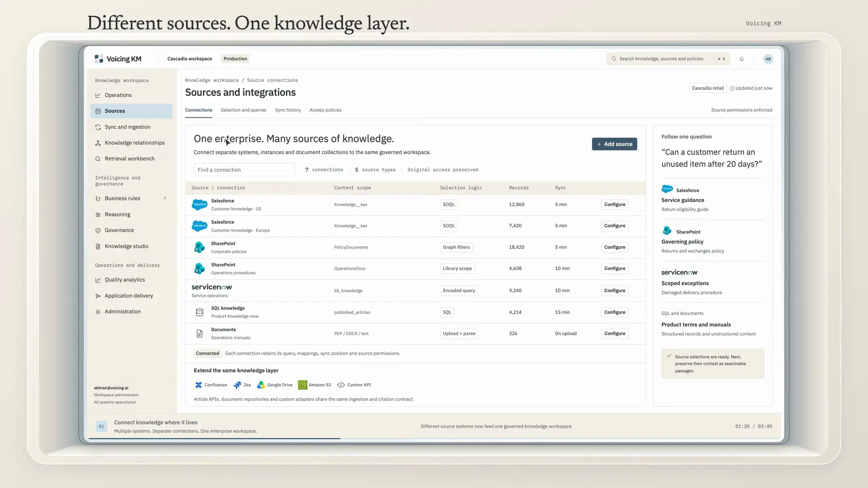Configure SharePoint Corporate policies connection
868x488 pixels.
point(614,247)
